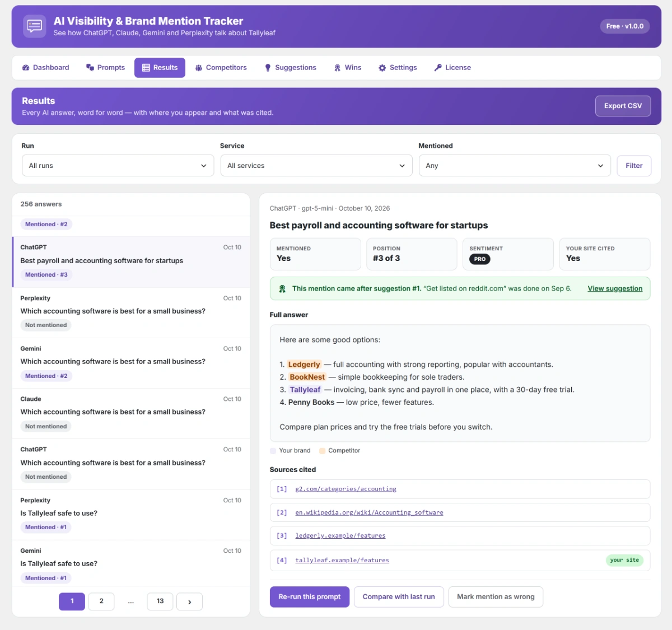Open the Dashboard tab
The width and height of the screenshot is (672, 630).
pyautogui.click(x=45, y=68)
